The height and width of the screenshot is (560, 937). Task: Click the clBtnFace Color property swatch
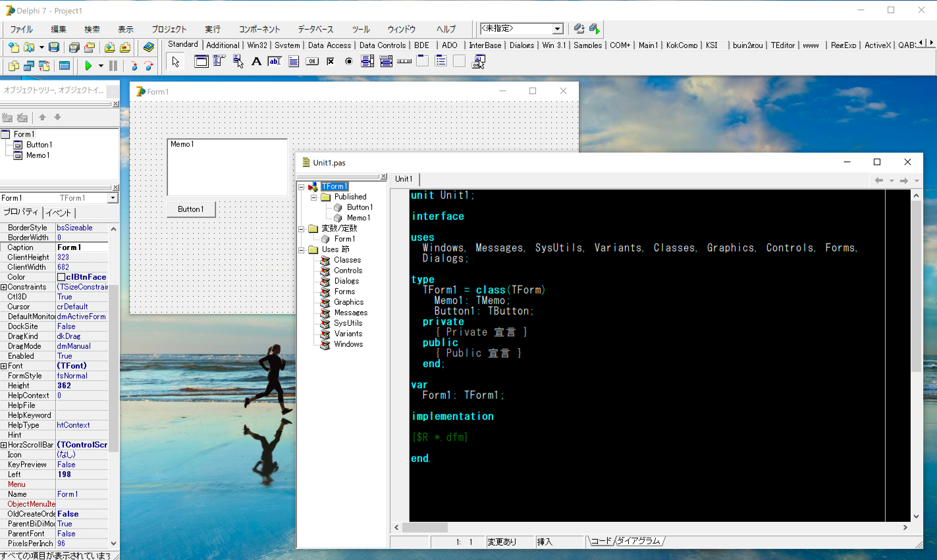click(x=61, y=277)
